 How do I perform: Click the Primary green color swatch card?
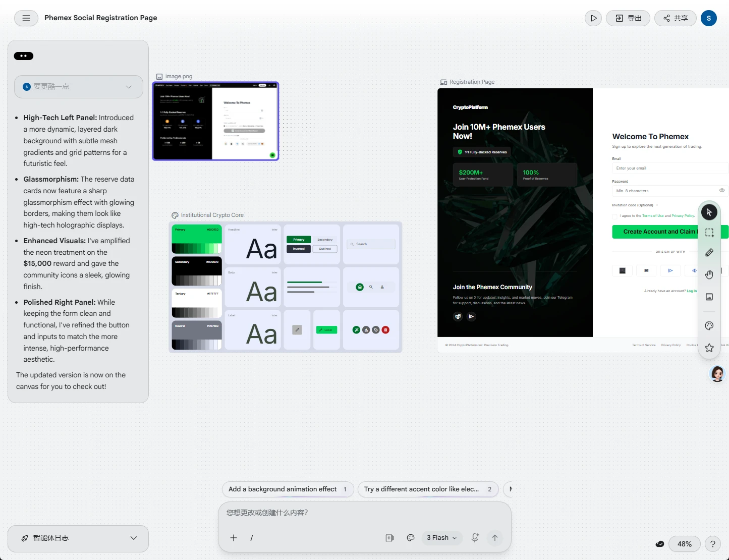[197, 239]
